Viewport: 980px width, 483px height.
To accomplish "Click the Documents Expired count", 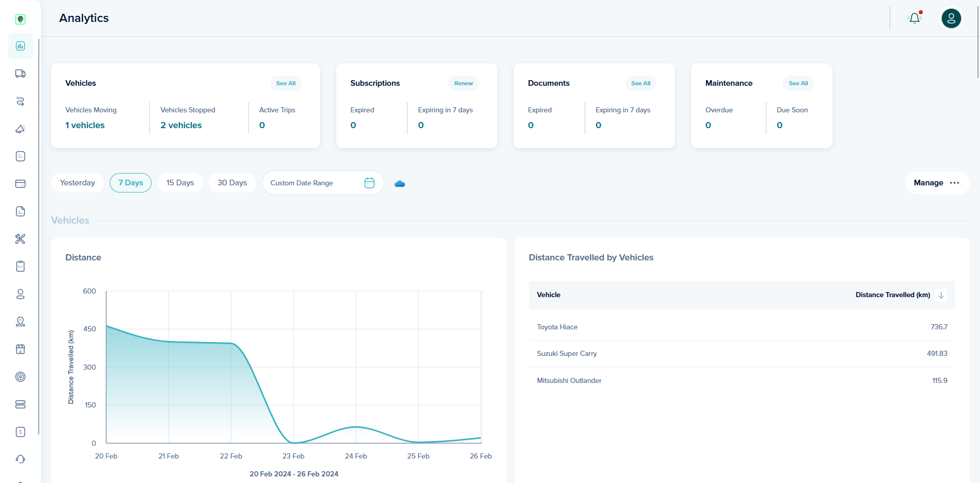I will 531,125.
